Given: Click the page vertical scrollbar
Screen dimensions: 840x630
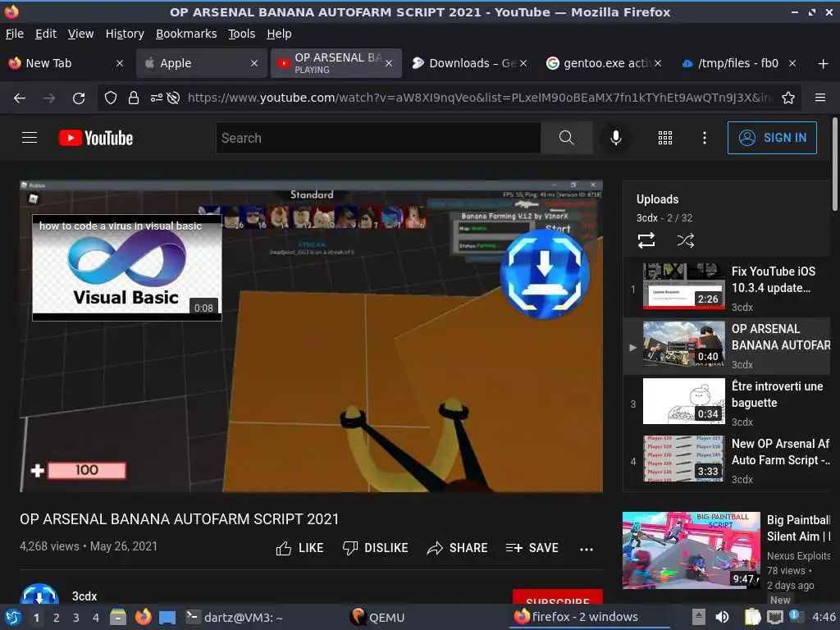Looking at the screenshot, I should click(x=834, y=164).
